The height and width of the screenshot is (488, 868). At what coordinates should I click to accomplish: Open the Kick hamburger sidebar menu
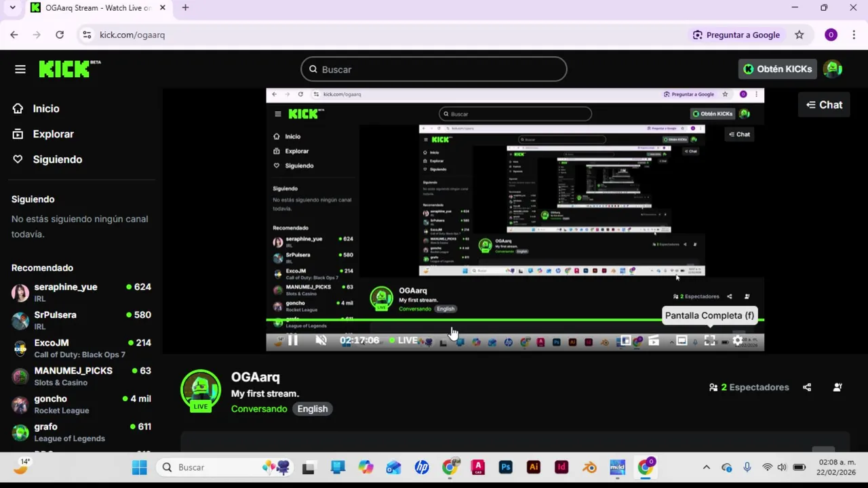pyautogui.click(x=20, y=69)
